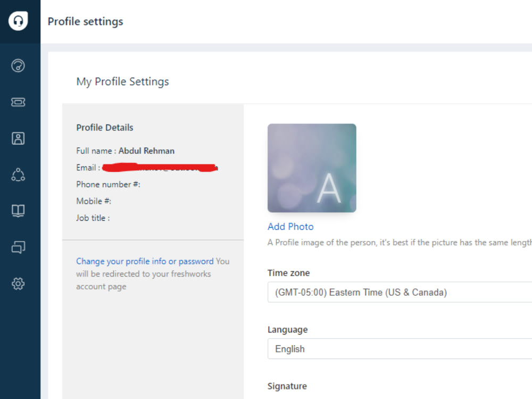Open the Admin gear icon in sidebar
Viewport: 532px width, 399px height.
click(18, 284)
